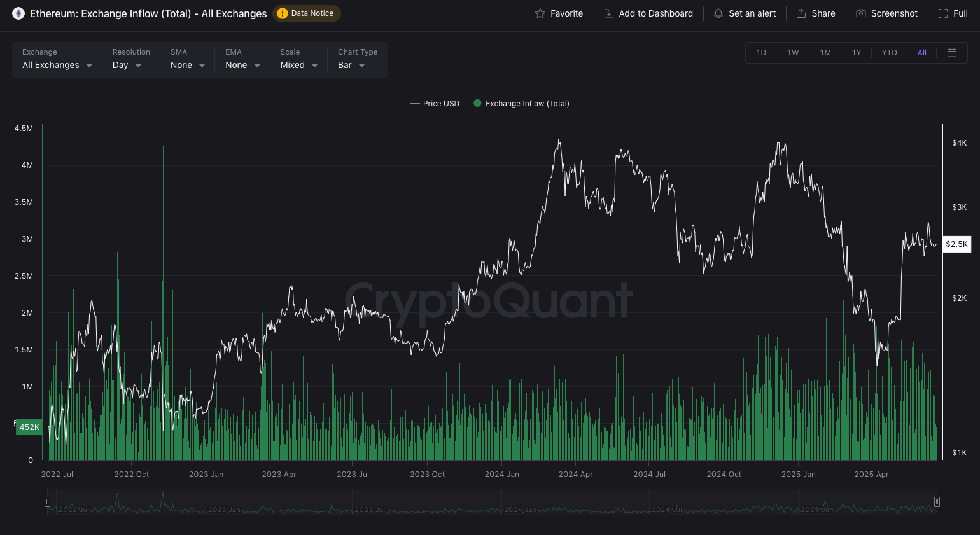Click the 2024 Jan x-axis label
Viewport: 980px width, 535px height.
click(502, 475)
